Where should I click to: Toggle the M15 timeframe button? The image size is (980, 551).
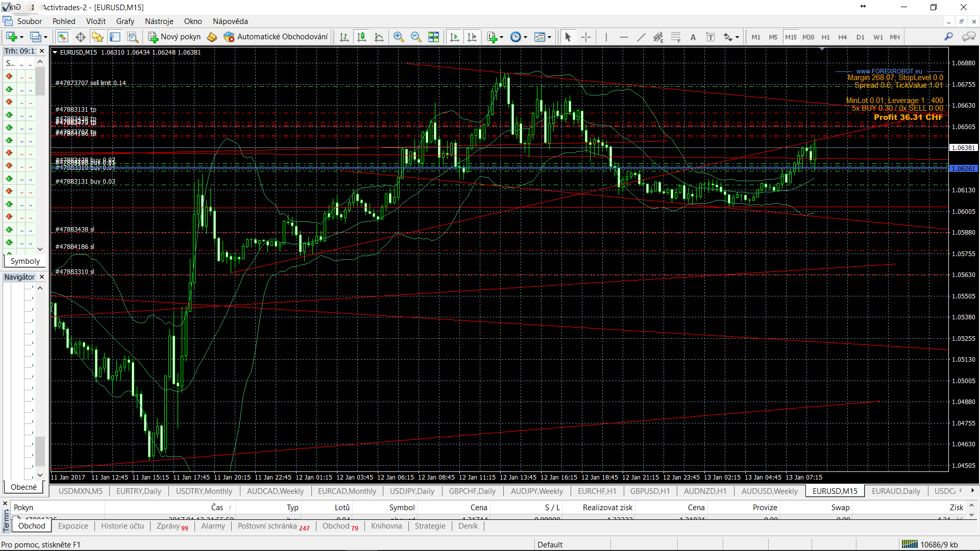[x=791, y=37]
